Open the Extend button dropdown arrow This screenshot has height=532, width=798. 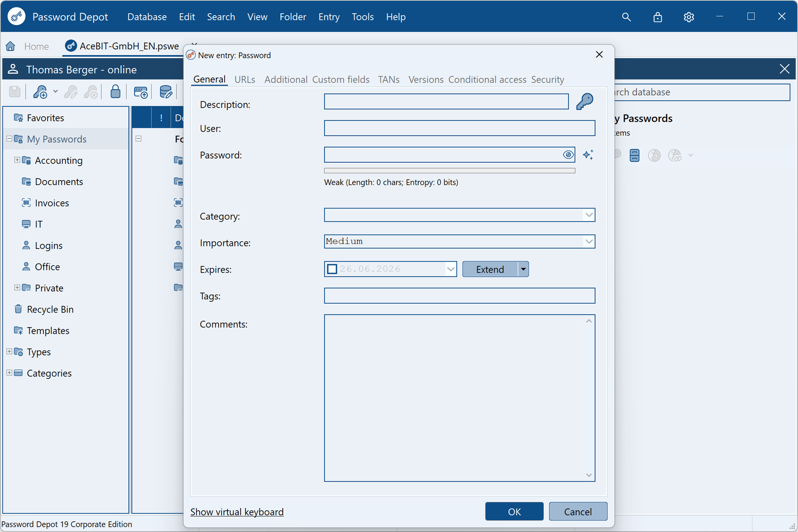click(x=523, y=269)
